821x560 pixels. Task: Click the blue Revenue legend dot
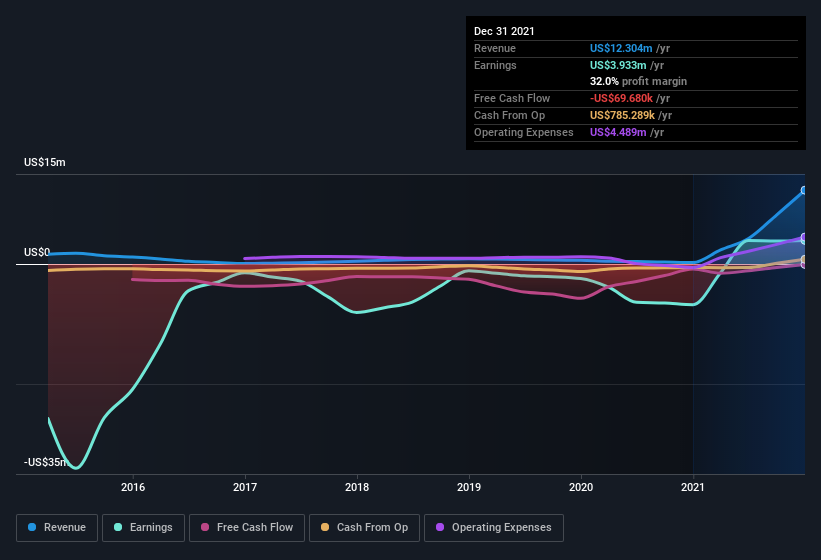pos(32,527)
